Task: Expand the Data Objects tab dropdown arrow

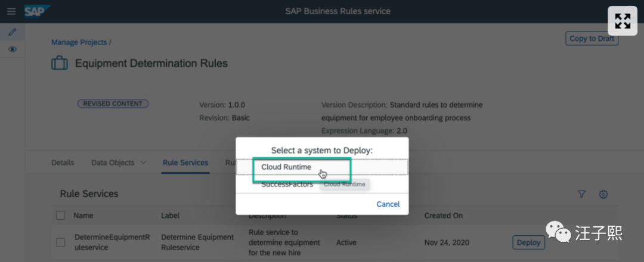Action: (x=143, y=163)
